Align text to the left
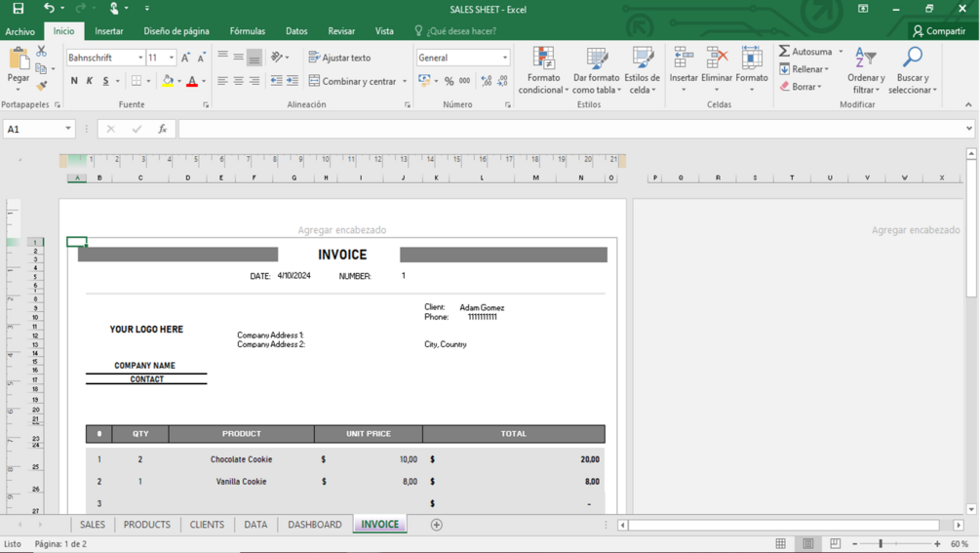Viewport: 980px width, 553px height. 222,81
